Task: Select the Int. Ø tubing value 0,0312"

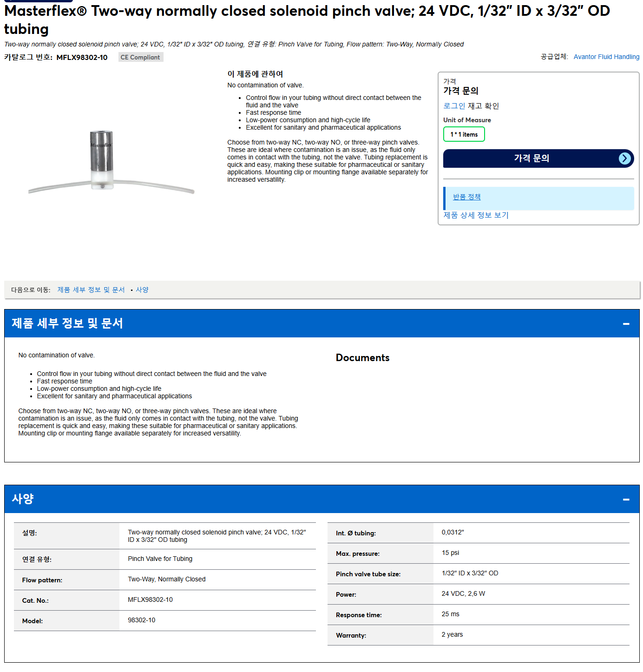Action: pos(453,532)
